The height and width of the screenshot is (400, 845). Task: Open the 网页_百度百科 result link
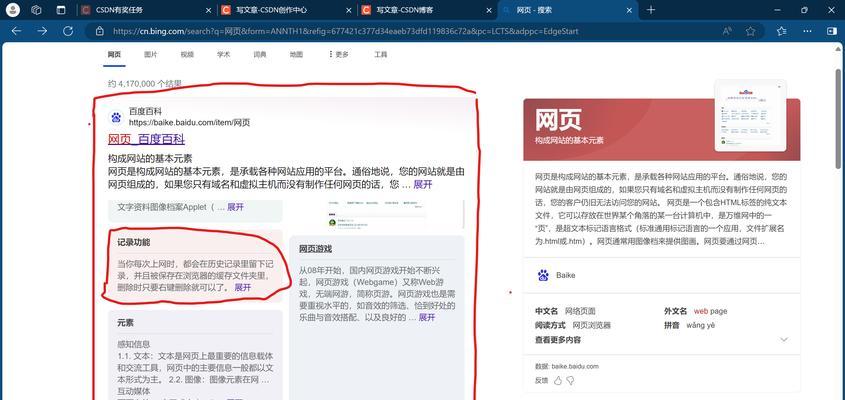[x=147, y=139]
